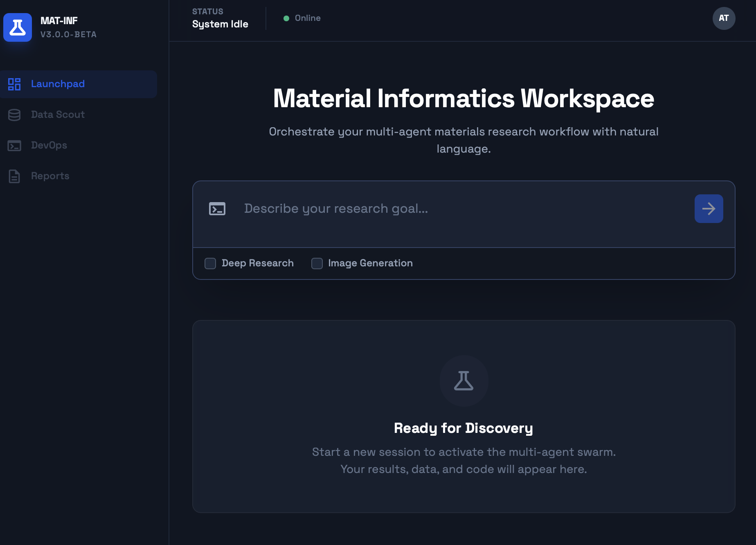Image resolution: width=756 pixels, height=545 pixels.
Task: Click the green Online status dot
Action: tap(286, 18)
